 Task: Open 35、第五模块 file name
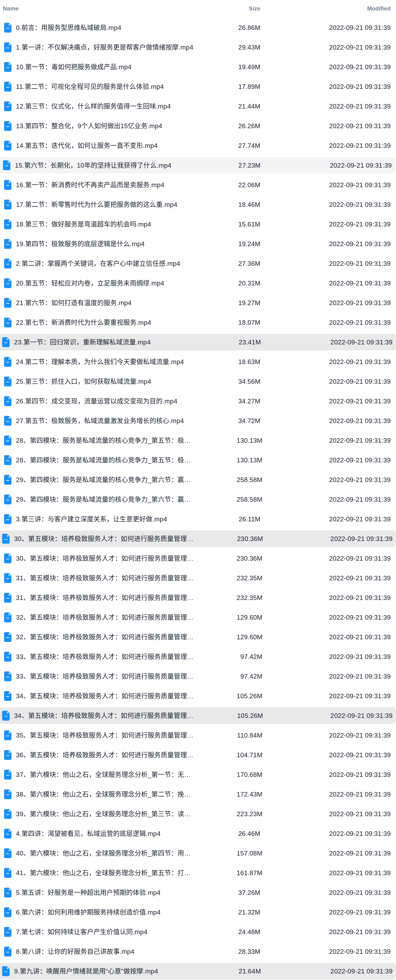[105, 735]
